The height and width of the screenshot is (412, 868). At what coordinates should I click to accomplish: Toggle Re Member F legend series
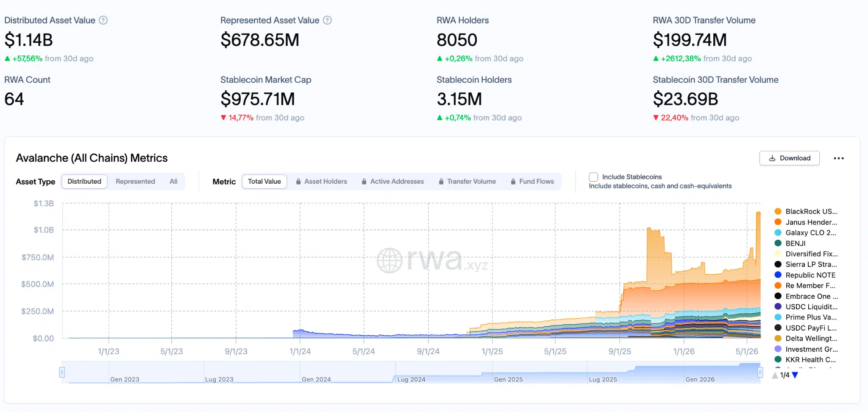click(805, 286)
